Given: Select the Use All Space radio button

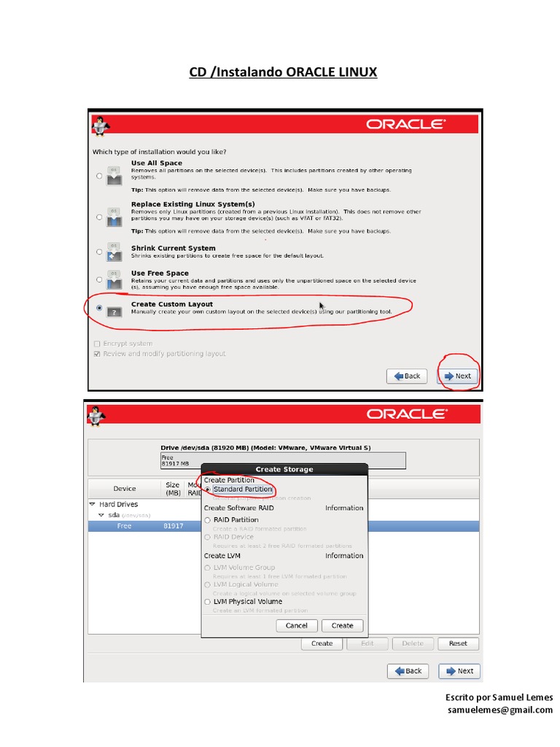Looking at the screenshot, I should (x=99, y=176).
